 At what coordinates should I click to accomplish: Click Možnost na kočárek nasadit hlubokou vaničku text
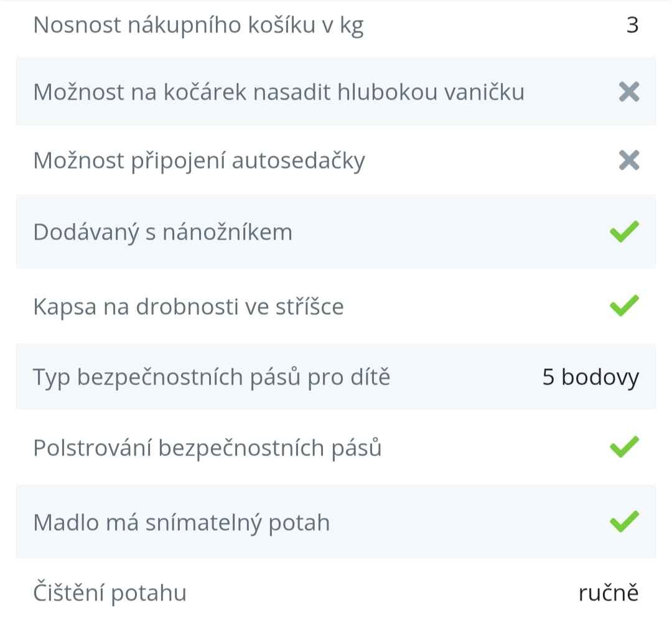279,92
